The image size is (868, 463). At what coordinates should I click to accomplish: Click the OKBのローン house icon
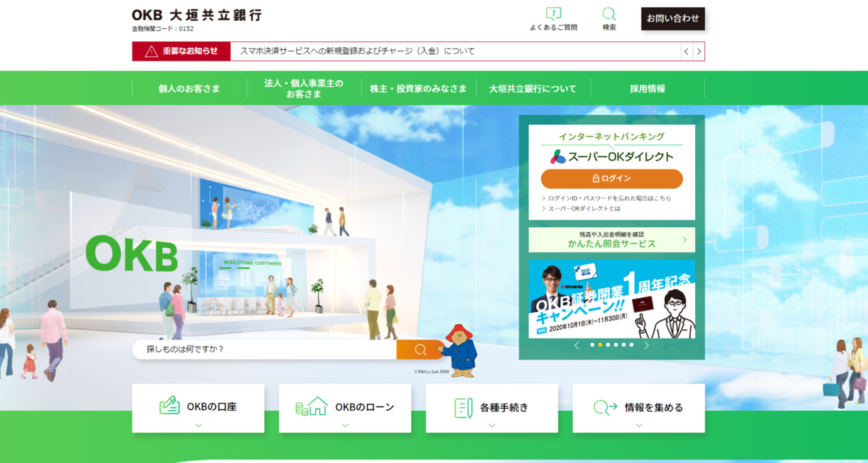[x=312, y=407]
